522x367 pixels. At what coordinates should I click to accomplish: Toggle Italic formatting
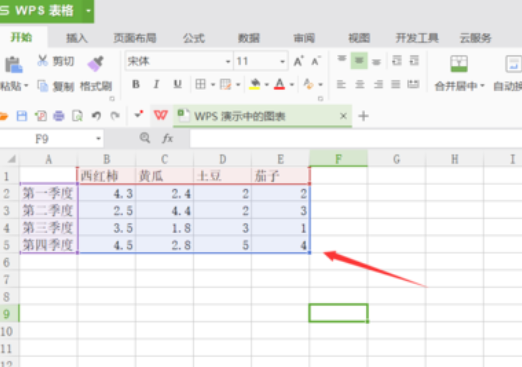(x=156, y=84)
